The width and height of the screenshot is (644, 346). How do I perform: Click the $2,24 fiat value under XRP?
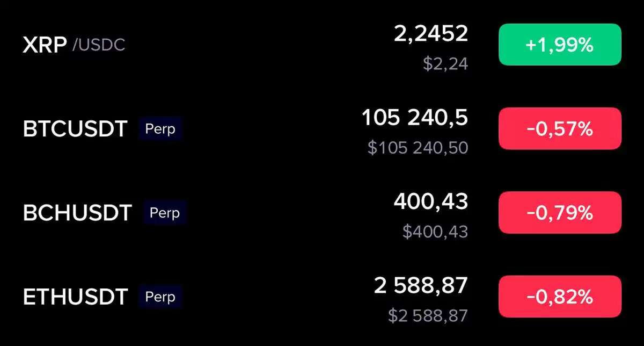pyautogui.click(x=445, y=64)
